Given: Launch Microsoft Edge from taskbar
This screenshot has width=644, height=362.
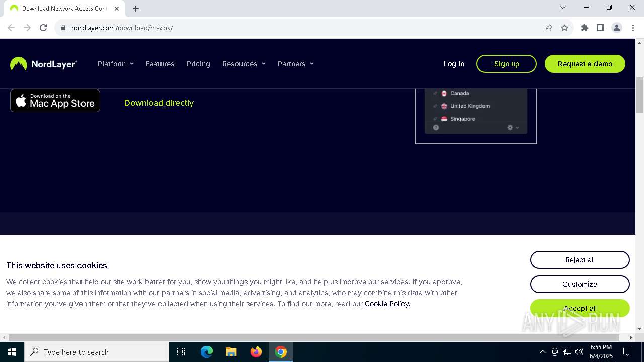Looking at the screenshot, I should (207, 352).
